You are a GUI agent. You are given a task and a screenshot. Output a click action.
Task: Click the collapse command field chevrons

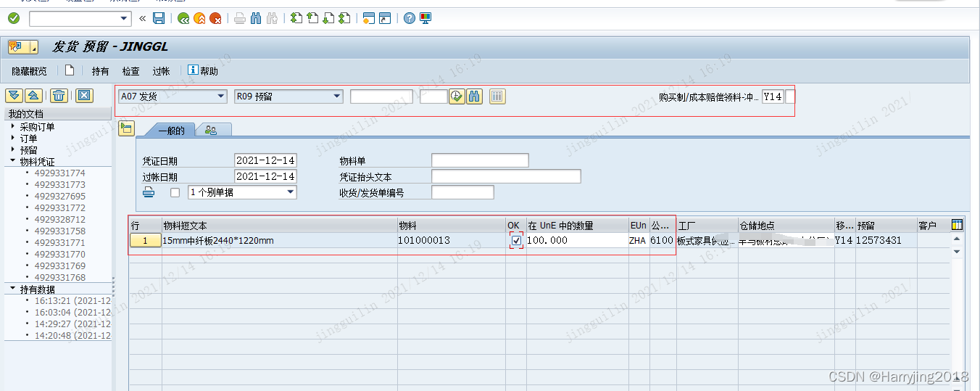coord(142,18)
